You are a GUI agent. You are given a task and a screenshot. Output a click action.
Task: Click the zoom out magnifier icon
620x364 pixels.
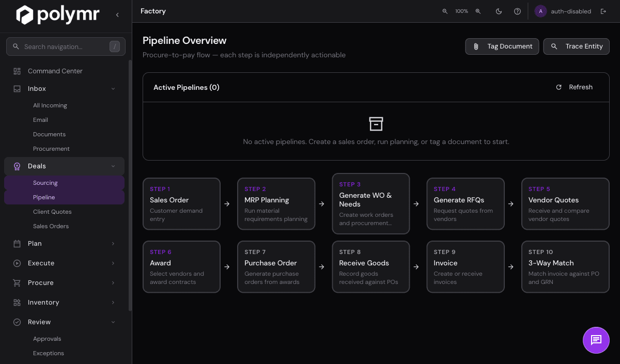[x=445, y=11]
